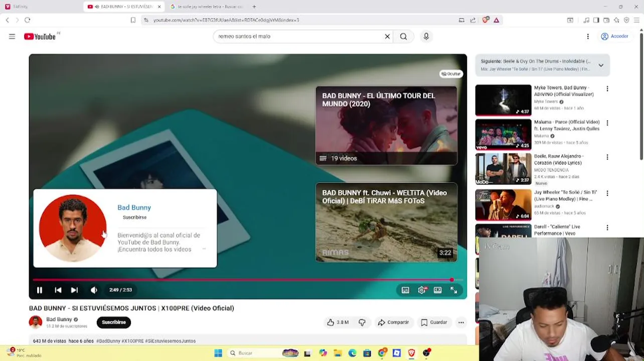Viewport: 644px width, 361px height.
Task: Hide end screen with Ocultar button
Action: pyautogui.click(x=451, y=74)
